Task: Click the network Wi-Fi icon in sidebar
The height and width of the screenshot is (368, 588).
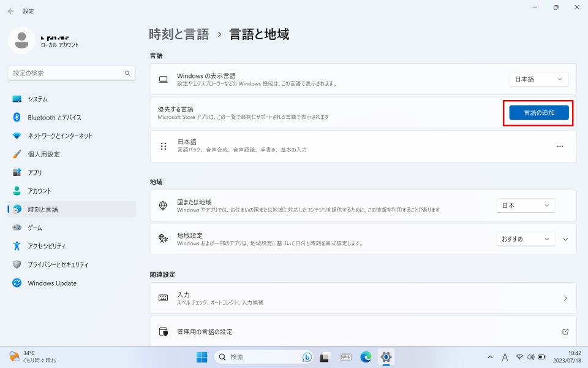Action: pyautogui.click(x=17, y=136)
